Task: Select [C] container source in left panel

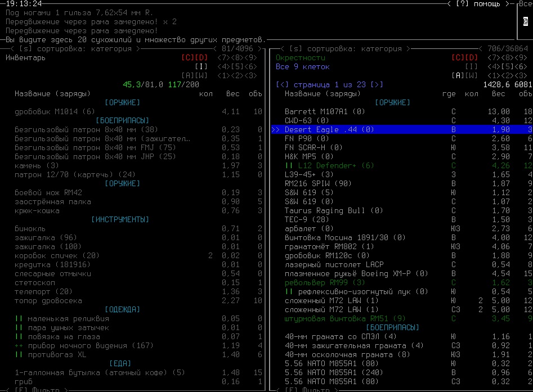Action: point(187,58)
